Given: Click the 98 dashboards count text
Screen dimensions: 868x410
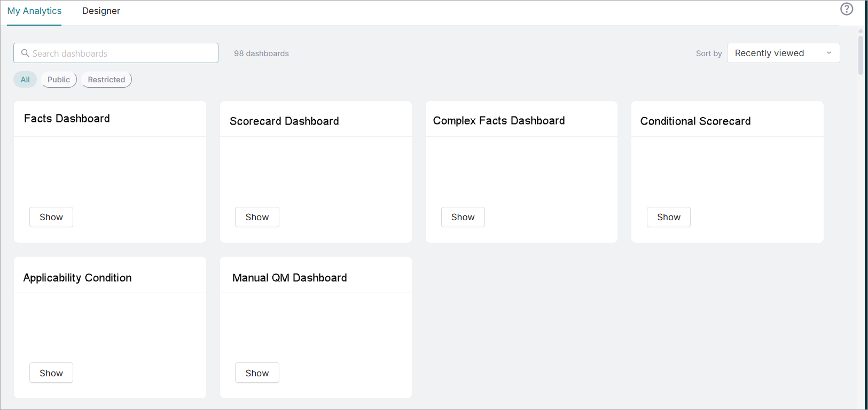Looking at the screenshot, I should tap(261, 53).
